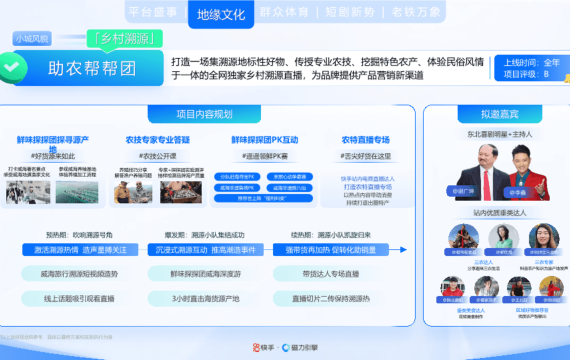570x360 pixels.
Task: Click the 拟邀嘉宾 section header
Action: (x=500, y=114)
